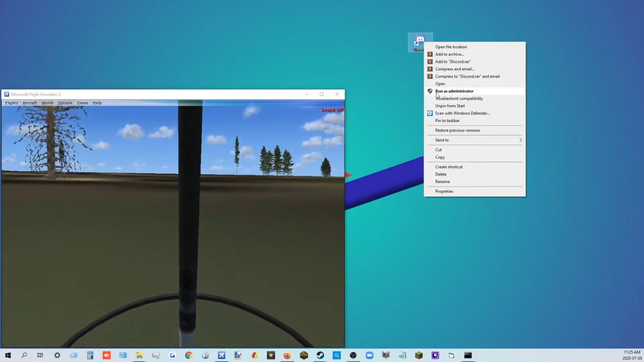Image resolution: width=644 pixels, height=362 pixels.
Task: Open the Twitch app in taskbar
Action: 435,355
